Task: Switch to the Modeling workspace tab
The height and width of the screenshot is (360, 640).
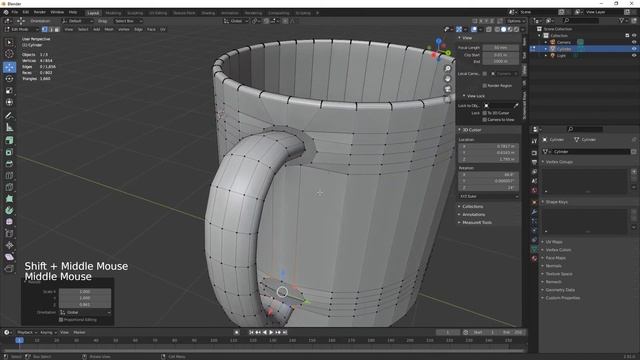Action: [113, 13]
